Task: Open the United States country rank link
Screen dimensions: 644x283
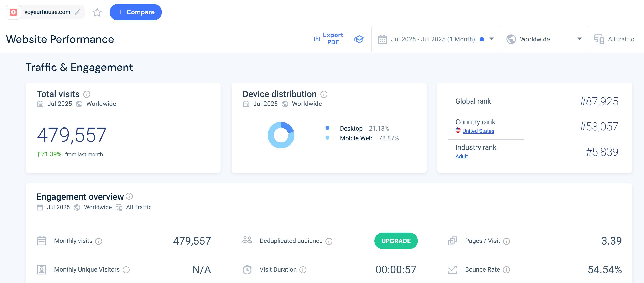Action: (x=478, y=131)
